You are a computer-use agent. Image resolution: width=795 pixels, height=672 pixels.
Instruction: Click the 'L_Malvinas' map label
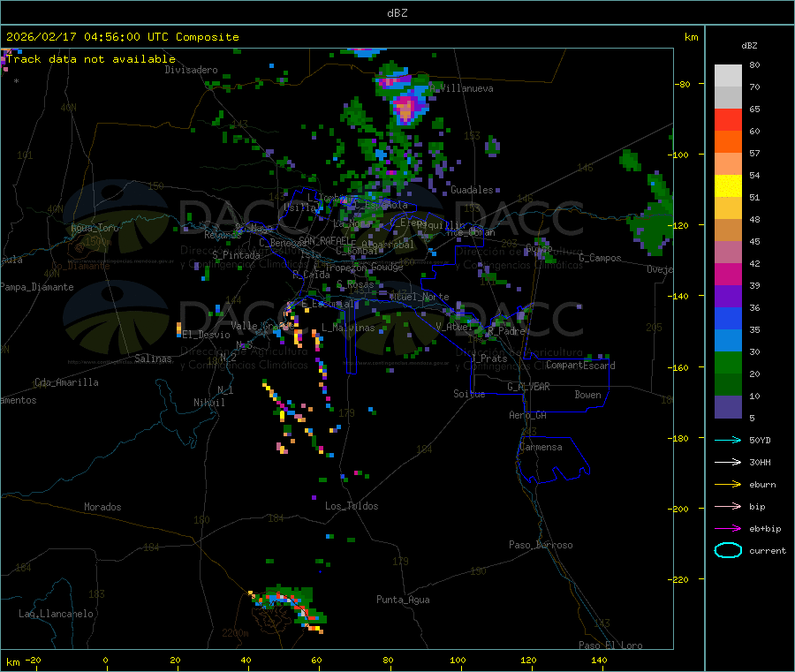point(348,328)
